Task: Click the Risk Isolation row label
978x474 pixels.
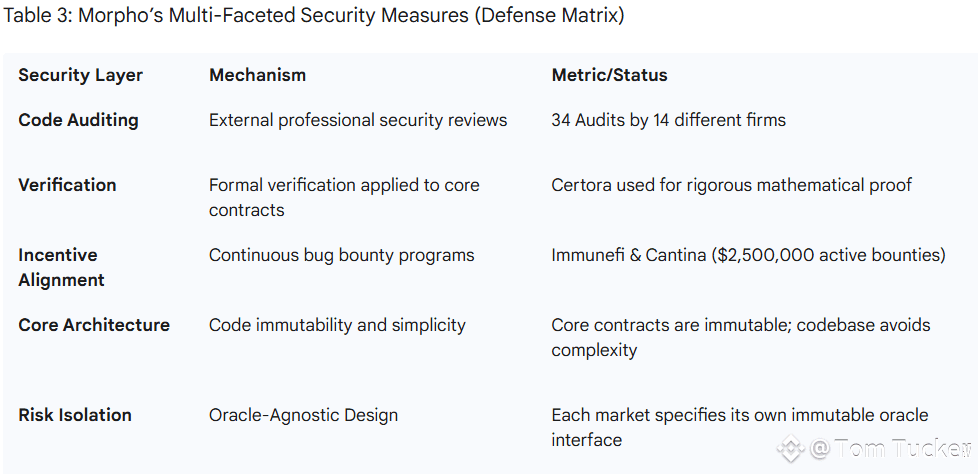Action: tap(75, 415)
